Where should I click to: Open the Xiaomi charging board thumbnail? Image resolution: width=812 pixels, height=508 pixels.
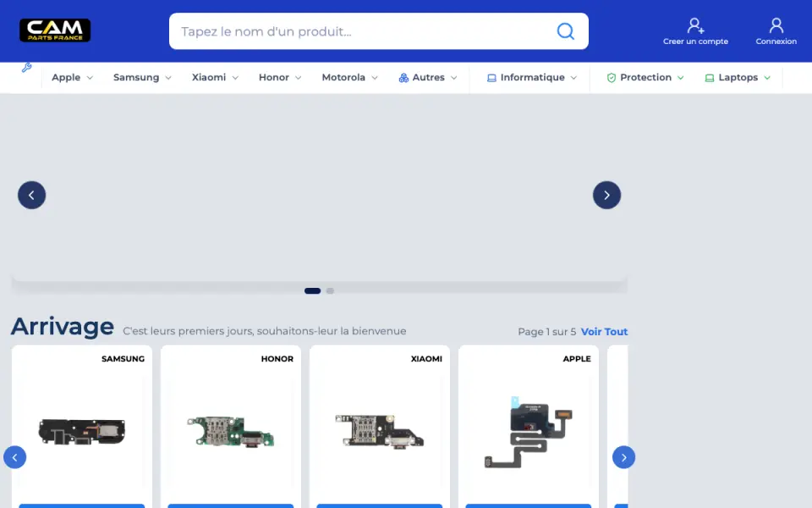tap(380, 431)
